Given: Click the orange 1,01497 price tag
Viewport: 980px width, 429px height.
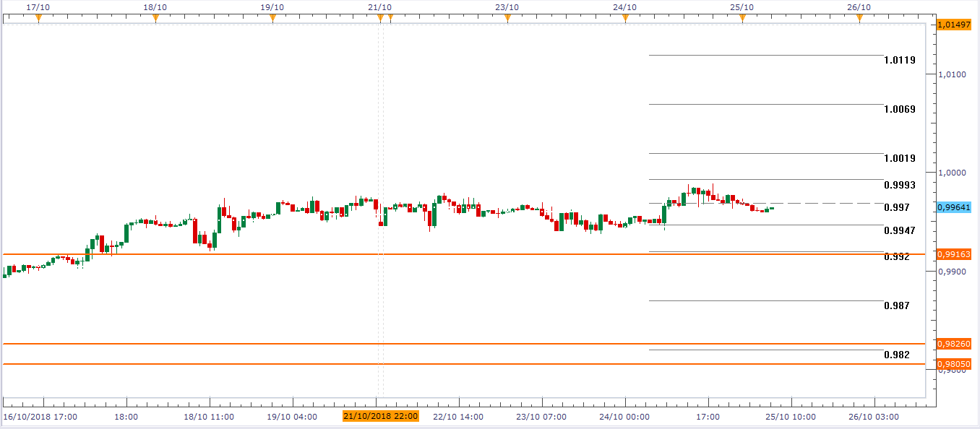Looking at the screenshot, I should point(953,25).
